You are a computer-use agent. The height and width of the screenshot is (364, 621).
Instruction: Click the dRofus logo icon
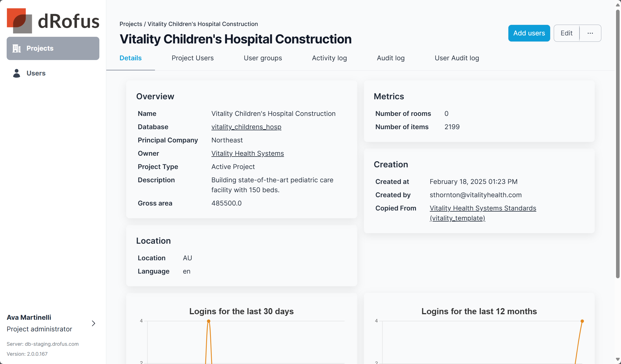point(19,21)
